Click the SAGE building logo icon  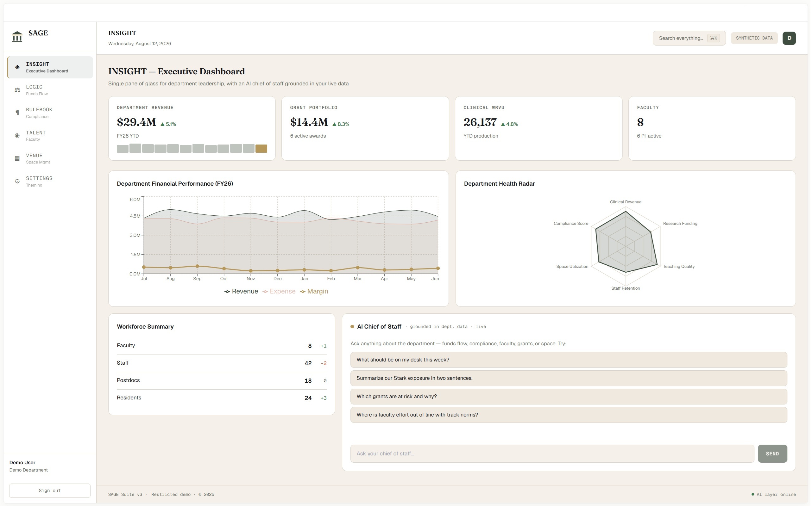(17, 36)
